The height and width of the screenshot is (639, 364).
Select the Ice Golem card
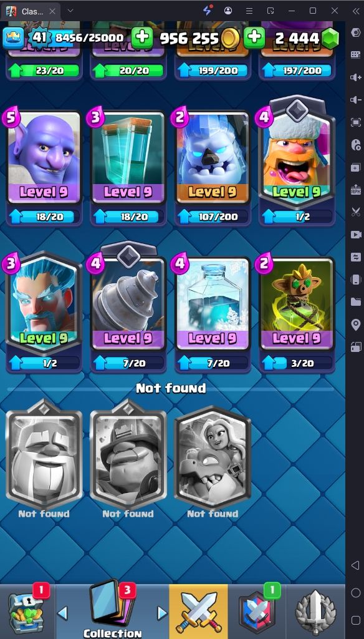point(212,157)
